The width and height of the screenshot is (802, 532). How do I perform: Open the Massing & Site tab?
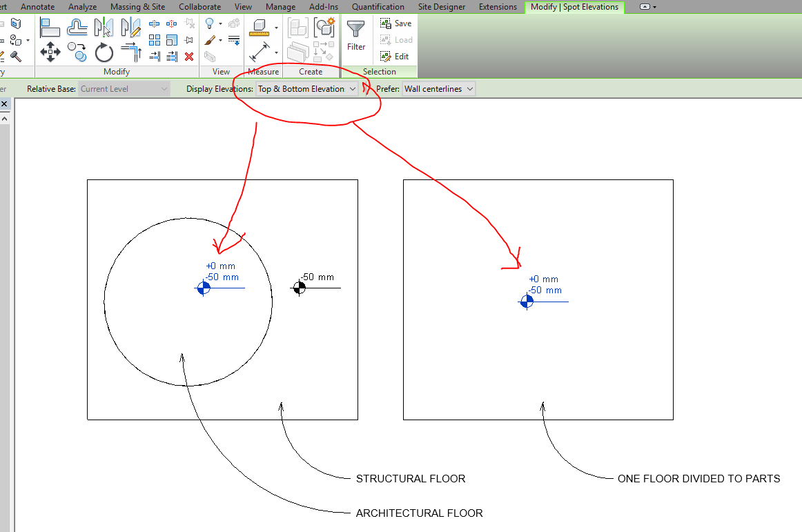pyautogui.click(x=137, y=7)
